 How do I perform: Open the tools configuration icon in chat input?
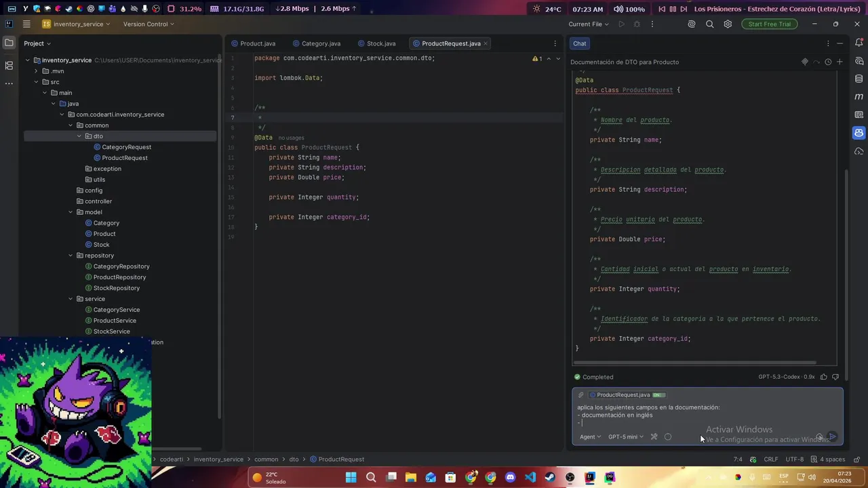[x=654, y=436]
